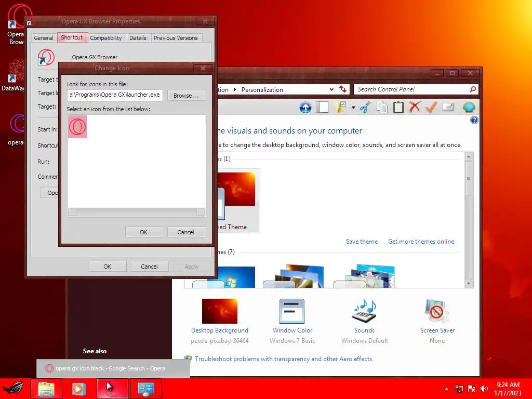Open Windows Explorer from taskbar

pyautogui.click(x=46, y=388)
